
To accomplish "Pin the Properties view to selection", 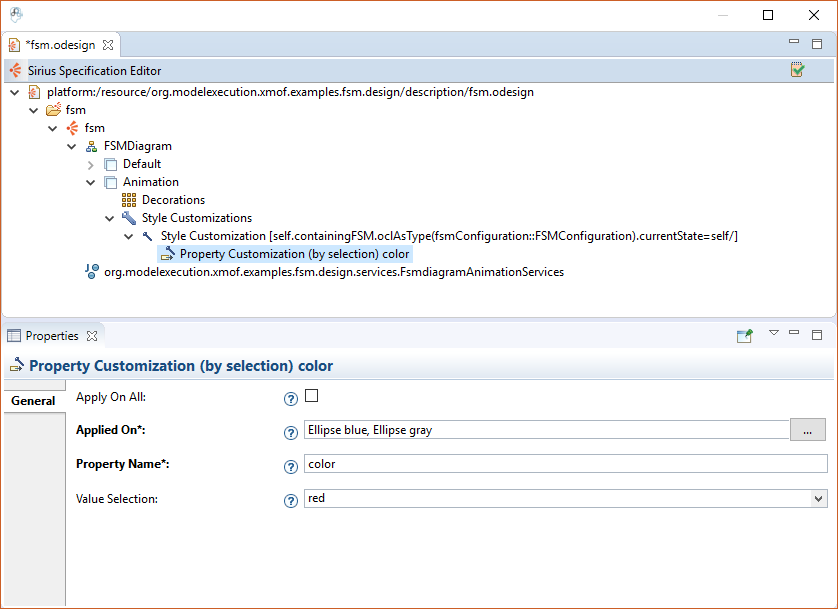I will [x=744, y=335].
